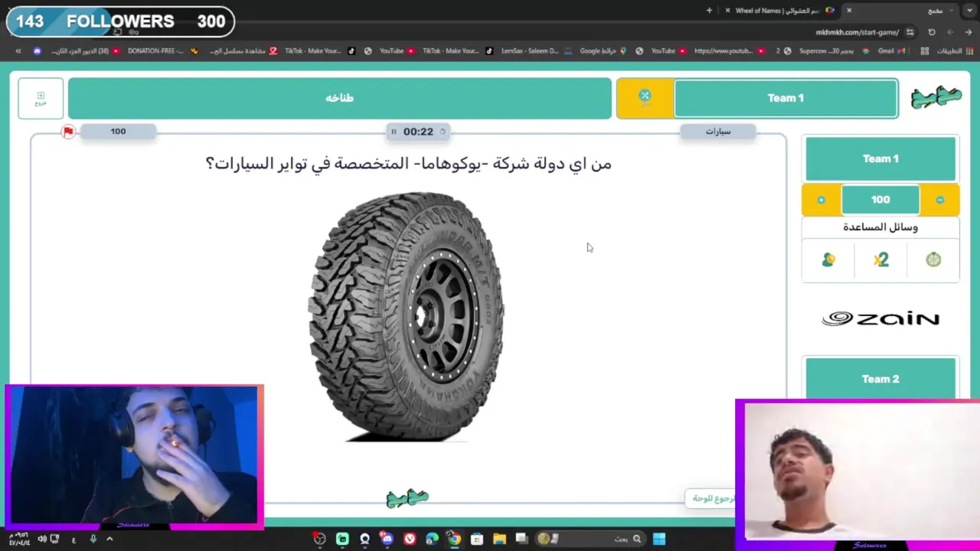Viewport: 980px width, 551px height.
Task: Click the Yokohama tire image
Action: click(x=407, y=315)
